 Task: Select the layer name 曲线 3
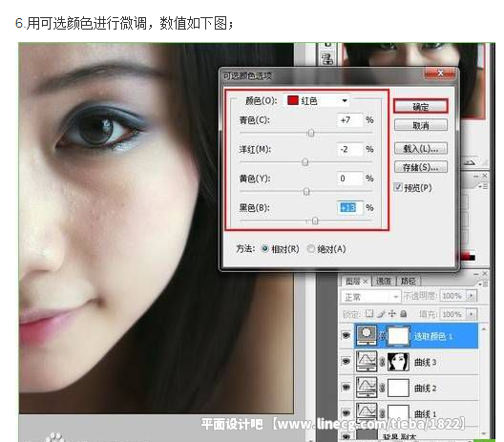(426, 362)
